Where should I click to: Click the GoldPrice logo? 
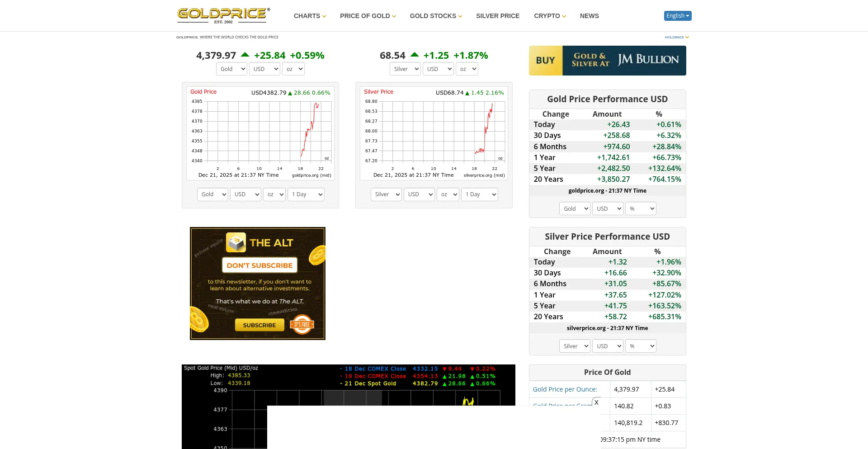pyautogui.click(x=223, y=15)
